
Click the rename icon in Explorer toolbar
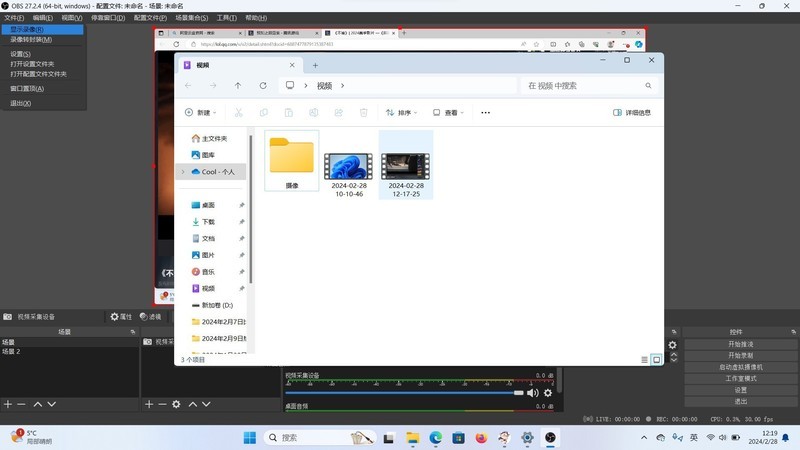tap(313, 113)
